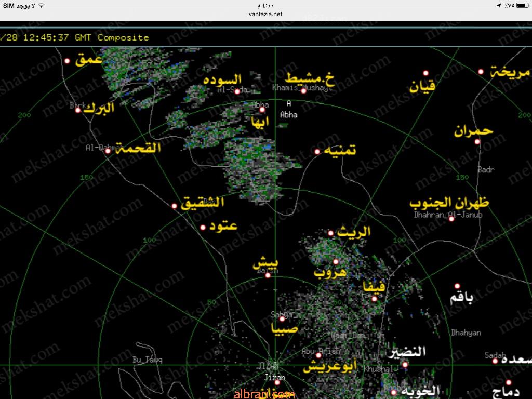Tap the الريث city label
Viewport: 532px width, 399px height.
[354, 232]
